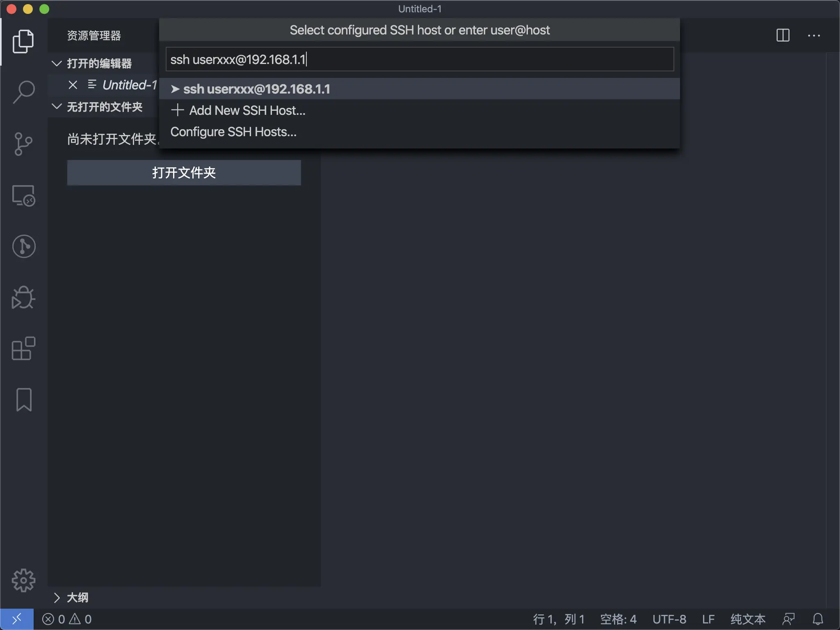Open the Source Control view

(x=23, y=144)
